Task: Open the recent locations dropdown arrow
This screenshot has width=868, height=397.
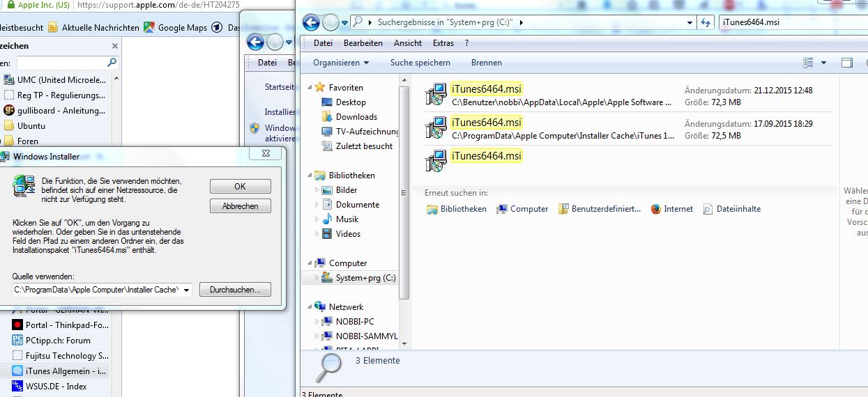Action: (x=344, y=23)
